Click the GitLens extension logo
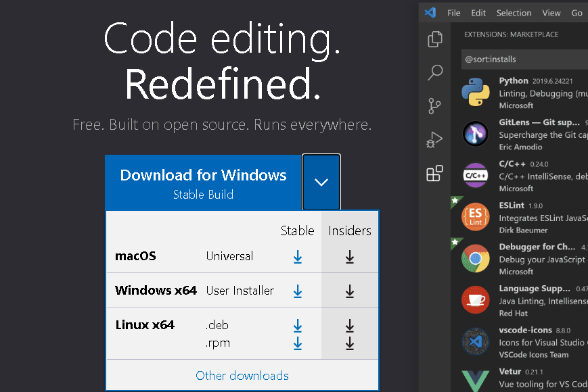The width and height of the screenshot is (588, 392). point(476,134)
